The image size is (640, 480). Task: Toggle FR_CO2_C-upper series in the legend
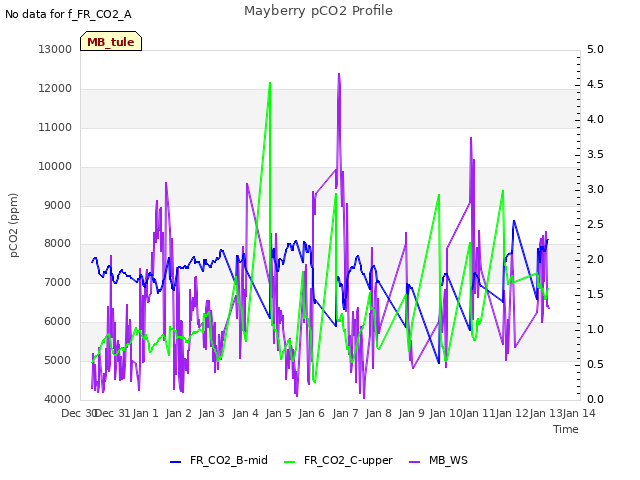338,460
